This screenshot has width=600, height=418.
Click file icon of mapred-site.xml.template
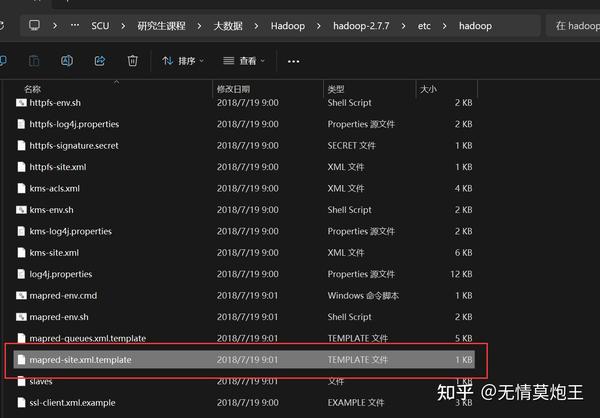pos(21,360)
